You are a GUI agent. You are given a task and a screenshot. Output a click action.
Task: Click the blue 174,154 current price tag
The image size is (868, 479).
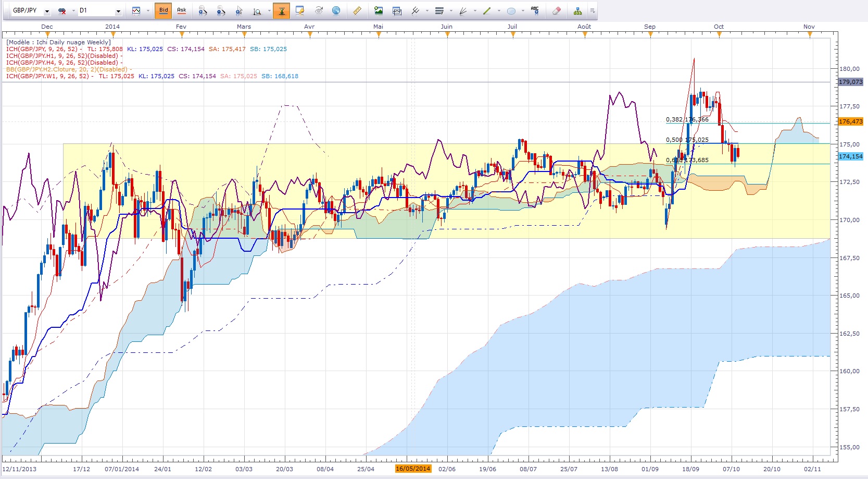851,156
